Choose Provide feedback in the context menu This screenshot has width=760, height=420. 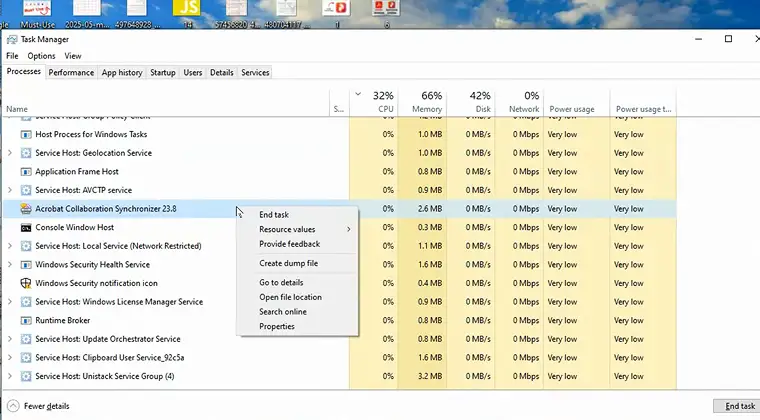(297, 244)
